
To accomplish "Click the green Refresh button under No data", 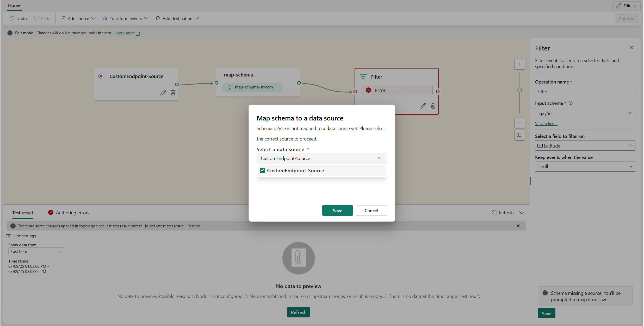I will [299, 312].
